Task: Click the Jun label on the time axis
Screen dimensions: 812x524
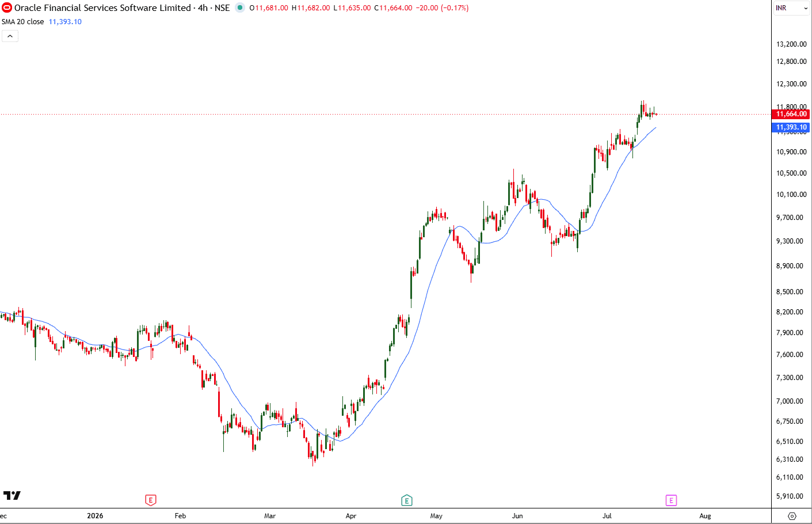Action: pos(517,516)
